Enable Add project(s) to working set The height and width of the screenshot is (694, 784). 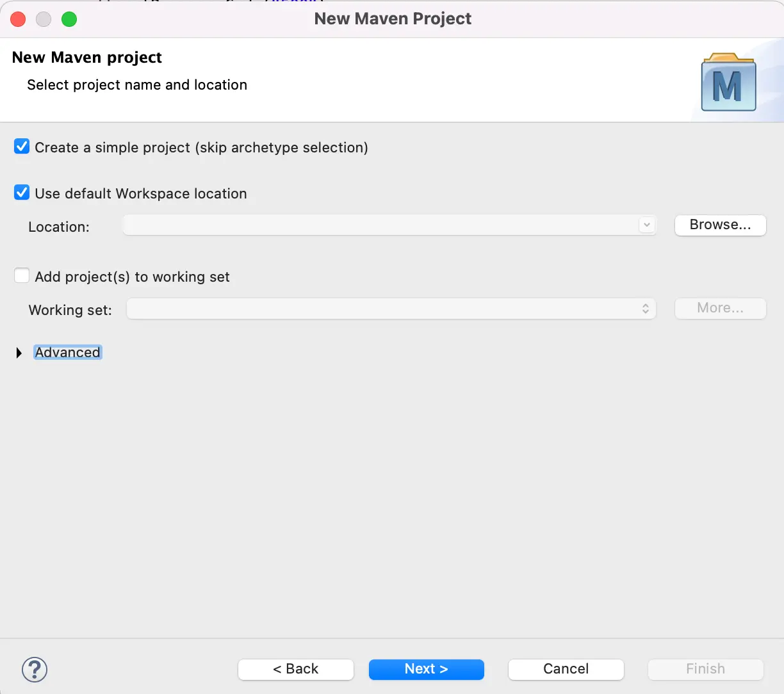[x=21, y=275]
